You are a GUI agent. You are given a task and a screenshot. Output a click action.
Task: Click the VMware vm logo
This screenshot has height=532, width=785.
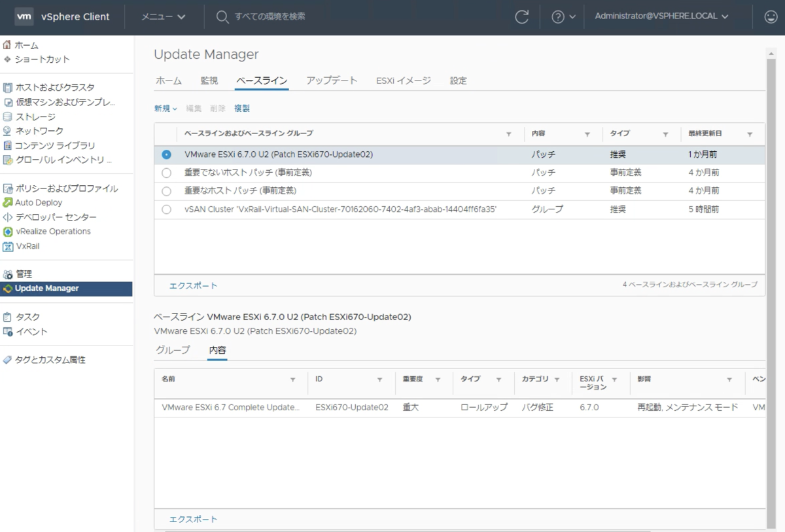pos(24,17)
